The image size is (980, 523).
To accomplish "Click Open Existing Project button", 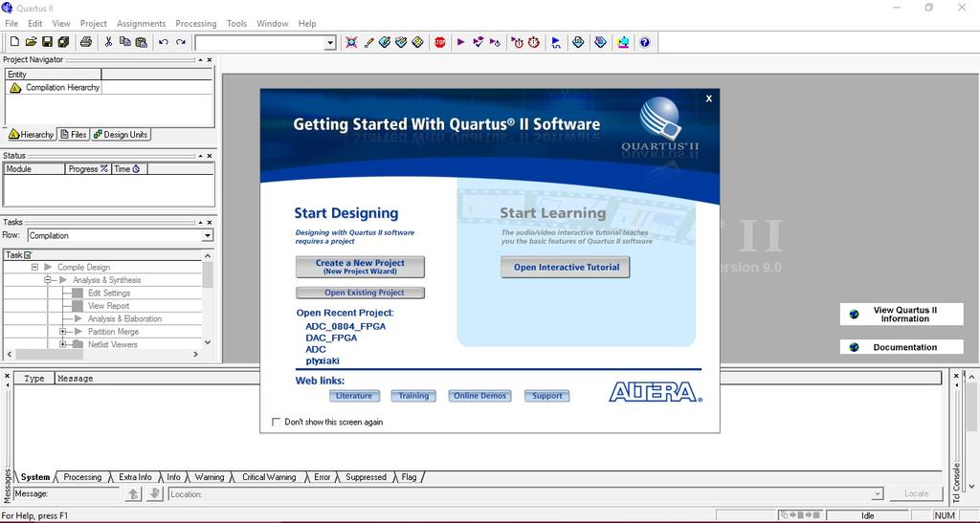I will (x=360, y=293).
